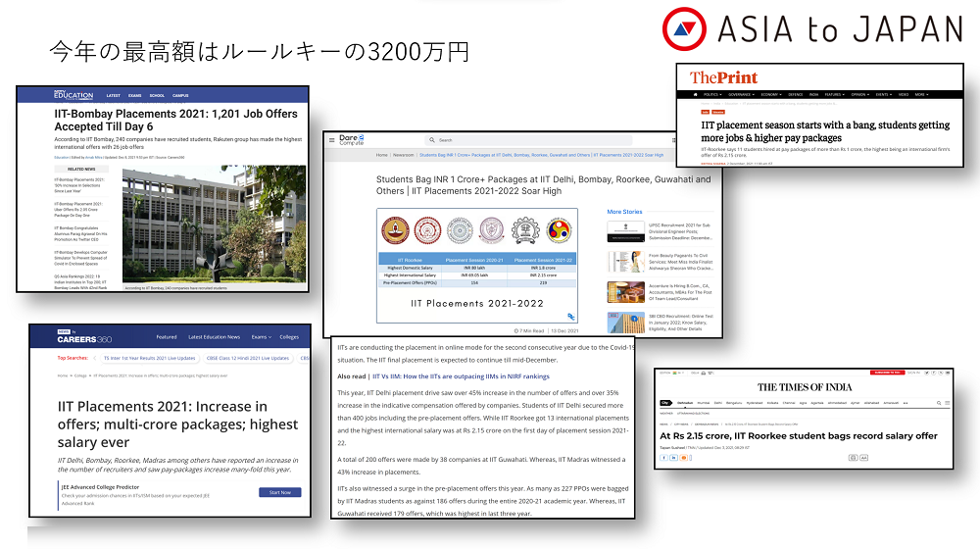
Task: Click small blue icon in placements graphic corner
Action: tap(570, 317)
